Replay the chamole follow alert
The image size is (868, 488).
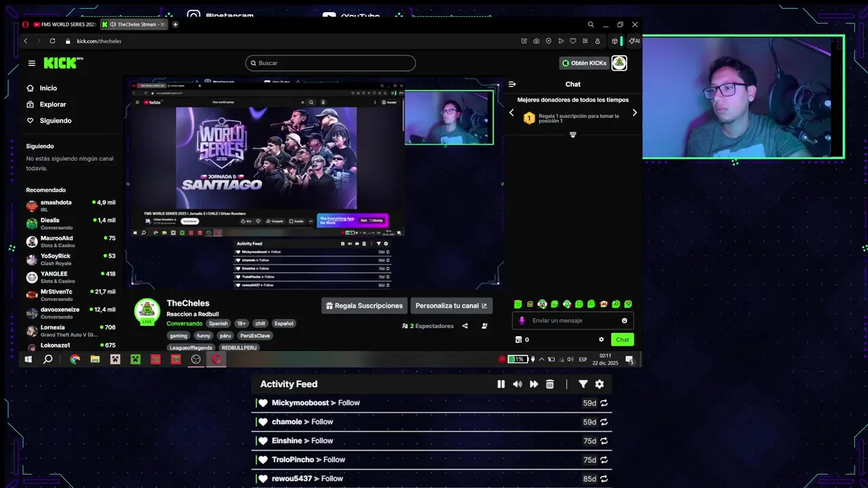point(604,422)
